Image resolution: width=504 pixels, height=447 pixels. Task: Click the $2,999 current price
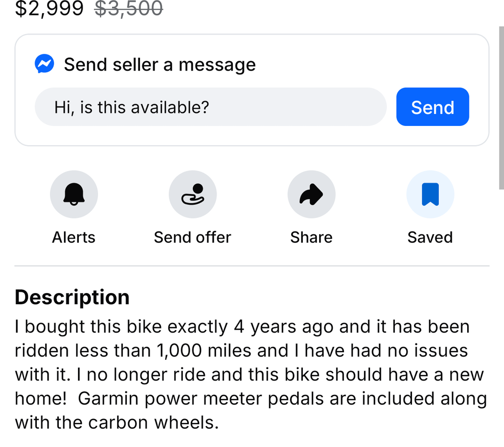point(49,8)
